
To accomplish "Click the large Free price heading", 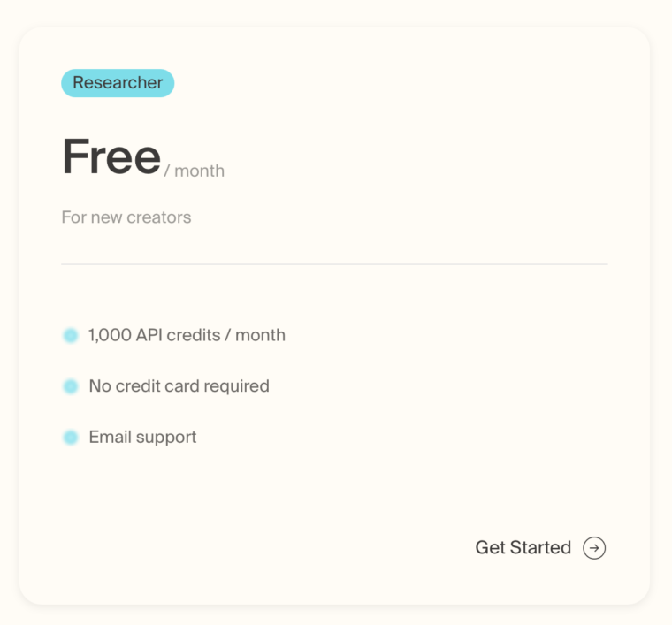I will 111,157.
